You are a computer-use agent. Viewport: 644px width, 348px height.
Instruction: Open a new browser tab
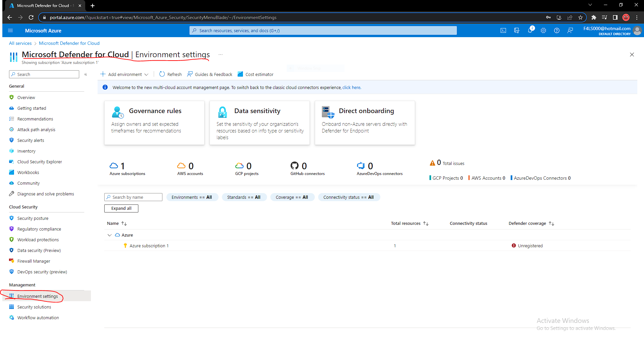[93, 6]
